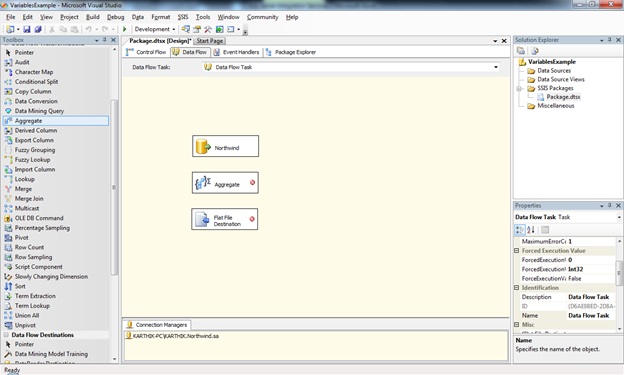Select Pivot in the Toolbox
625x375 pixels.
point(22,238)
